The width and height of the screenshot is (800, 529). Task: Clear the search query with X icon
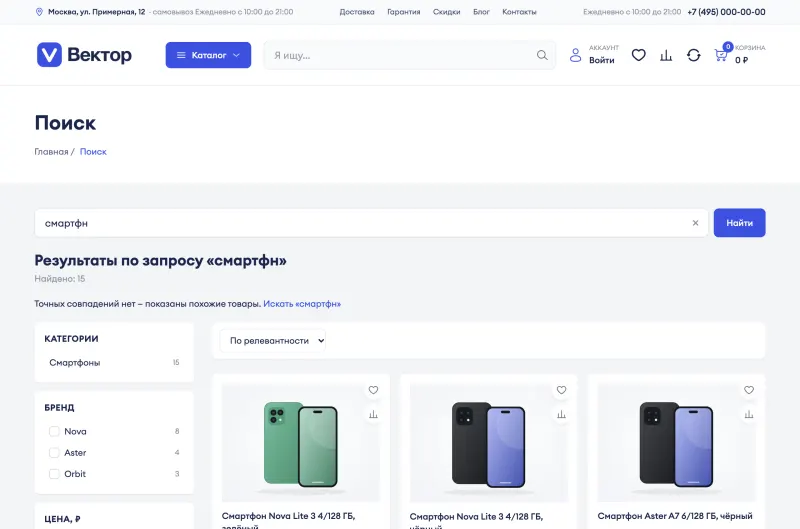tap(695, 223)
